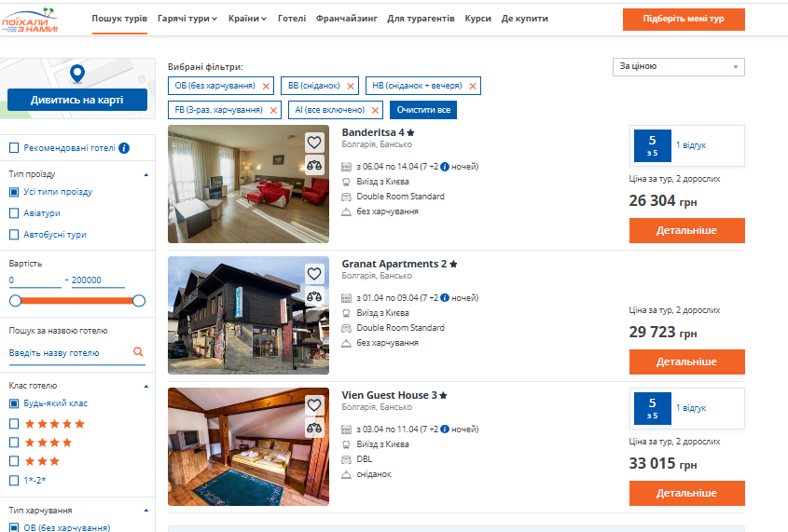Click Детальніше for Banderitsa 4
This screenshot has width=788, height=532.
click(x=686, y=230)
